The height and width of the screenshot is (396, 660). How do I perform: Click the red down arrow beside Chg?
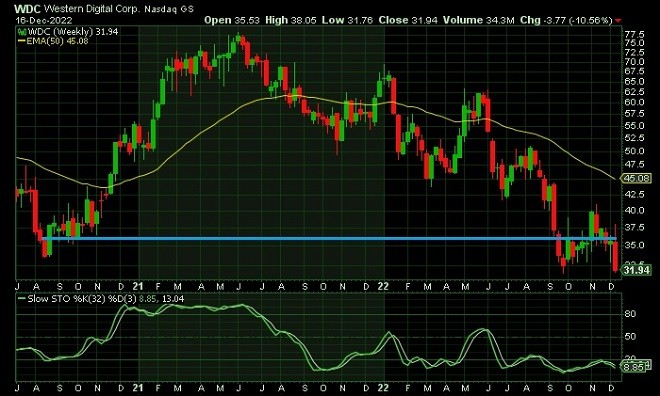coord(617,20)
